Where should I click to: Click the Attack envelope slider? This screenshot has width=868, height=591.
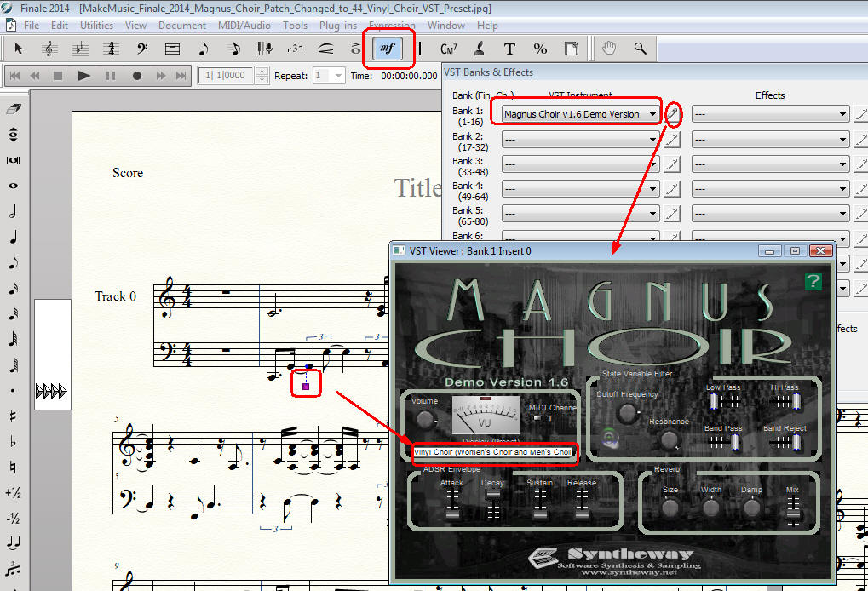(x=452, y=505)
